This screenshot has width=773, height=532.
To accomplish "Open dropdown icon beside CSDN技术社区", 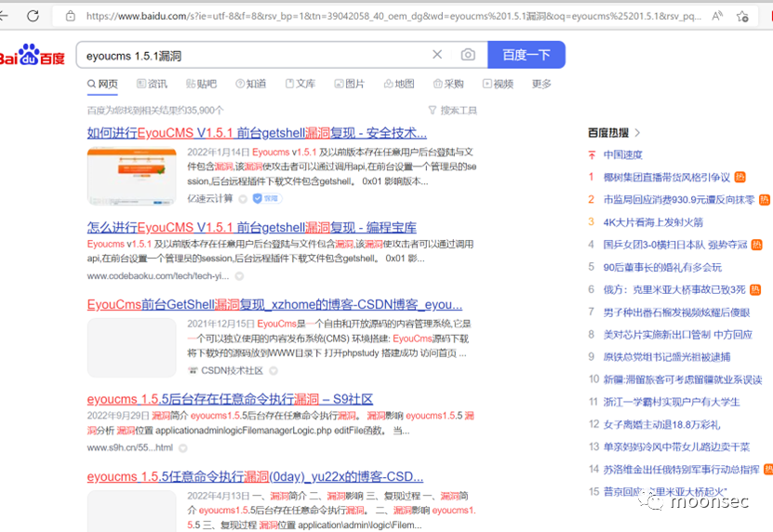I will click(273, 370).
